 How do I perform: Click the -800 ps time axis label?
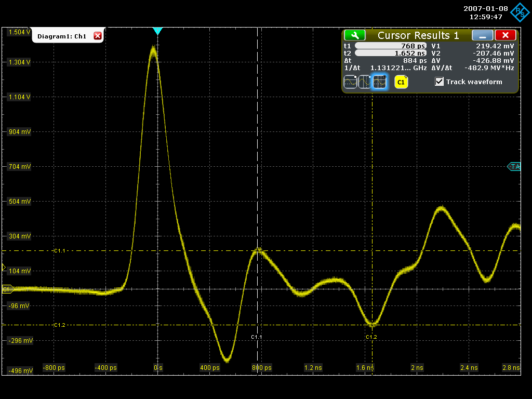coord(54,367)
